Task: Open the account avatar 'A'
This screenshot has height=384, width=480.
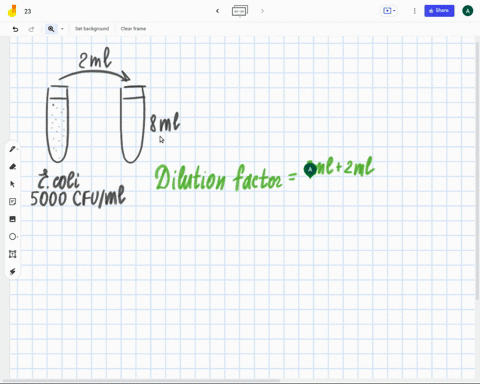Action: [x=468, y=11]
